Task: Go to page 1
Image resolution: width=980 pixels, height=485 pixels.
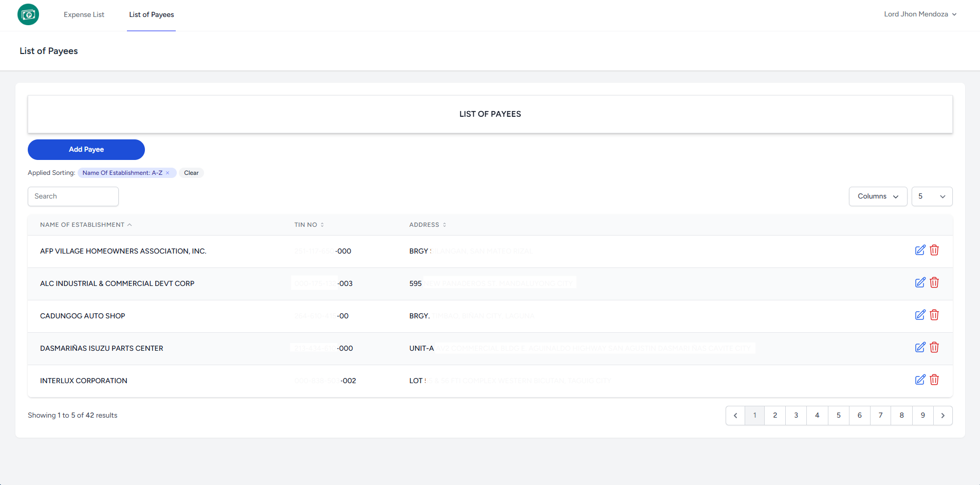Action: (754, 416)
